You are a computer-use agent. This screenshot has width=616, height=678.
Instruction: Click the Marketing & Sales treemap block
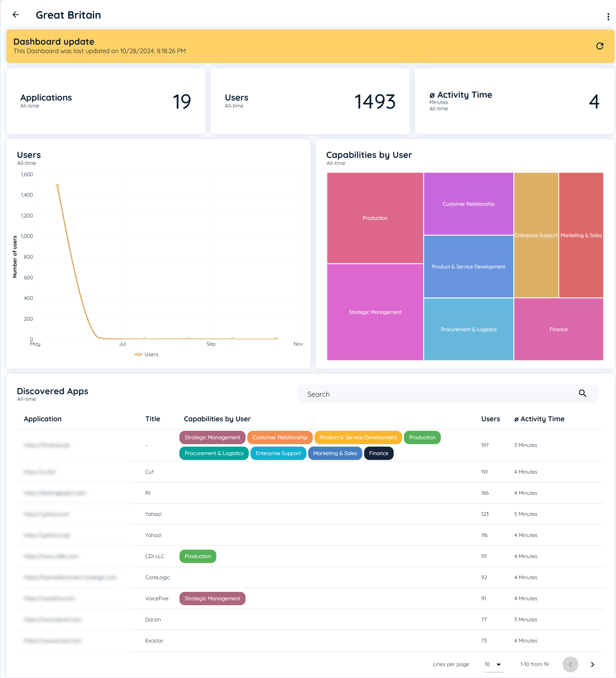[x=581, y=235]
